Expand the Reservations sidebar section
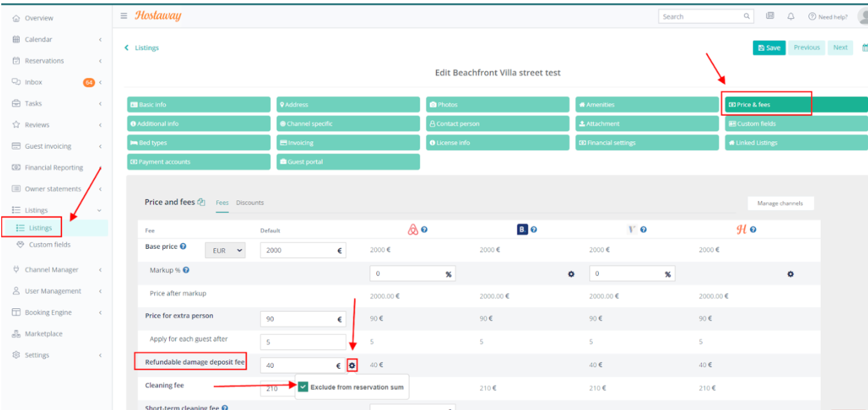This screenshot has height=410, width=868. click(100, 61)
